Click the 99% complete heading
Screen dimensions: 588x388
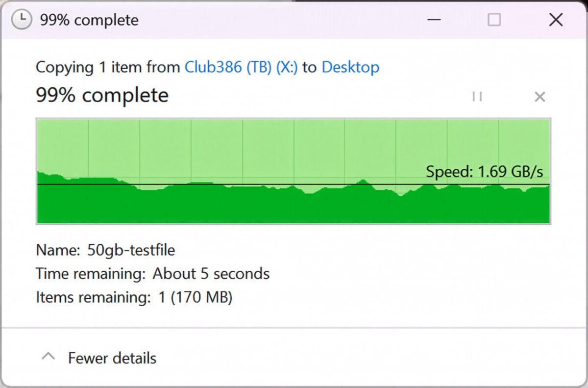(101, 95)
